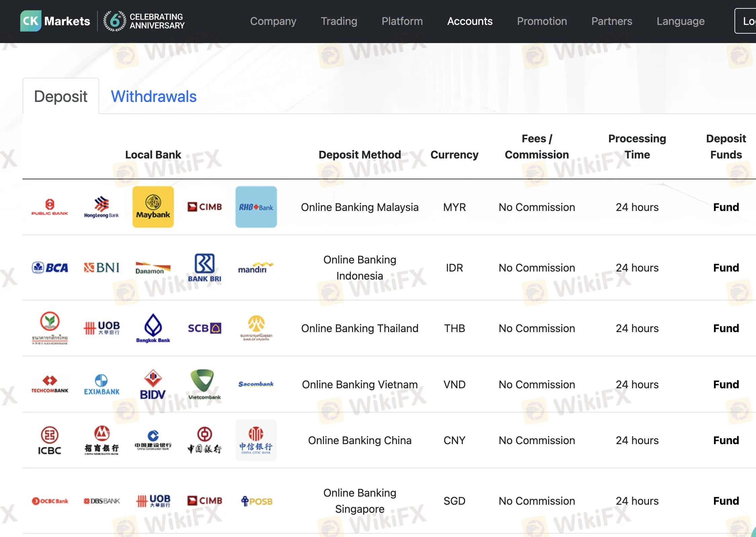This screenshot has width=756, height=537.
Task: Click the CK Markets logo
Action: click(x=55, y=21)
